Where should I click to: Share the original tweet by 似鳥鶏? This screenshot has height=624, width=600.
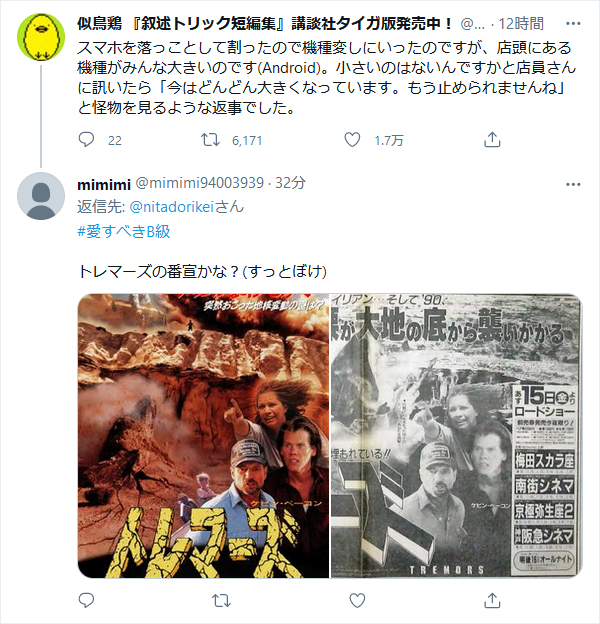point(492,140)
